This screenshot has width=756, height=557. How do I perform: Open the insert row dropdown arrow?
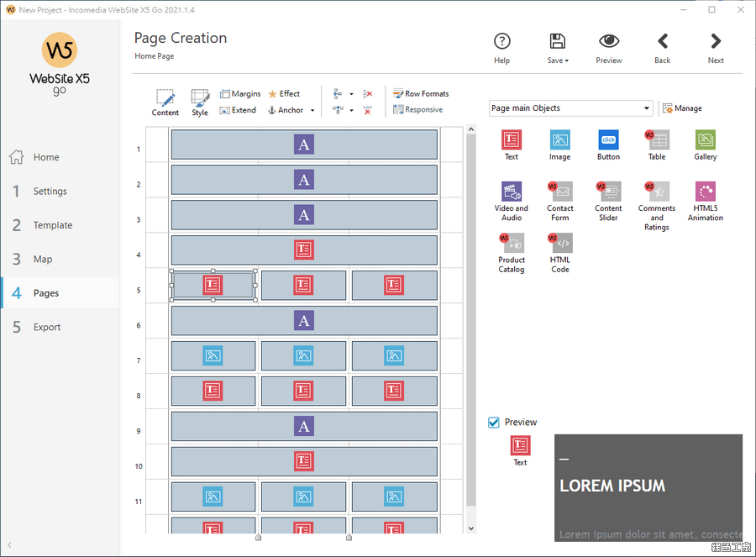pos(351,94)
